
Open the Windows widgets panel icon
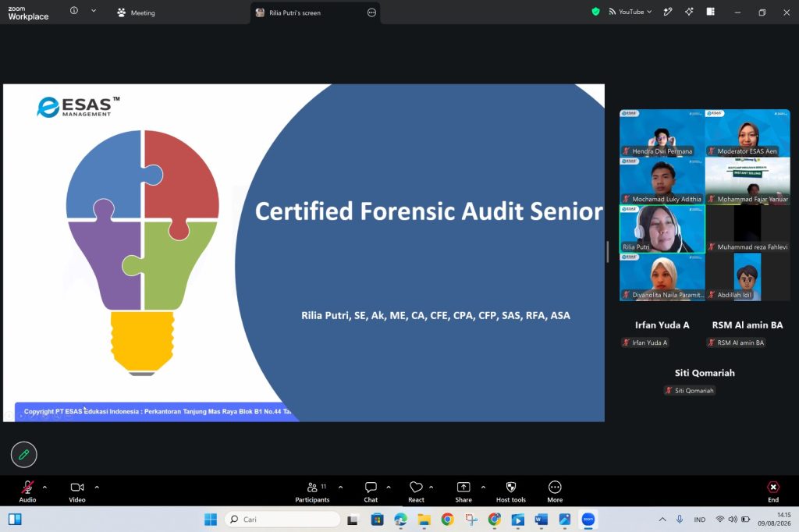click(15, 520)
